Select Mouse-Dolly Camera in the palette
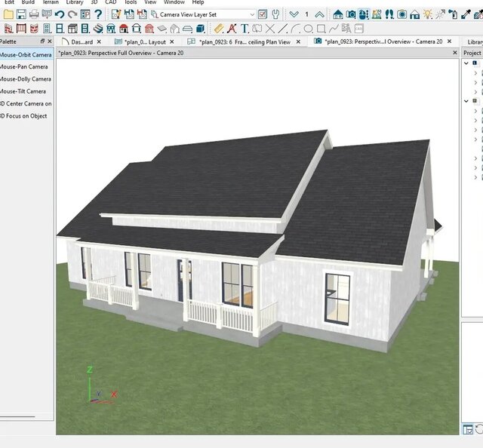483x448 pixels. pyautogui.click(x=26, y=79)
